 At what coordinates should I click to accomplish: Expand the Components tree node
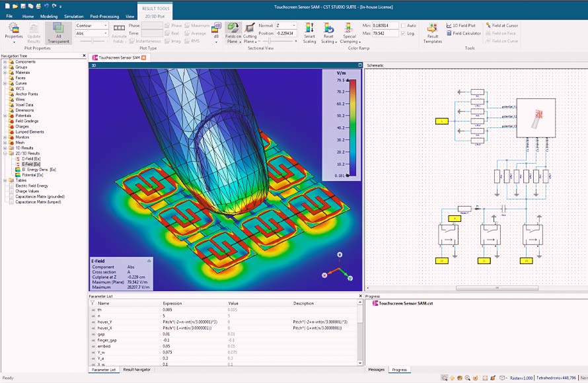[5, 62]
